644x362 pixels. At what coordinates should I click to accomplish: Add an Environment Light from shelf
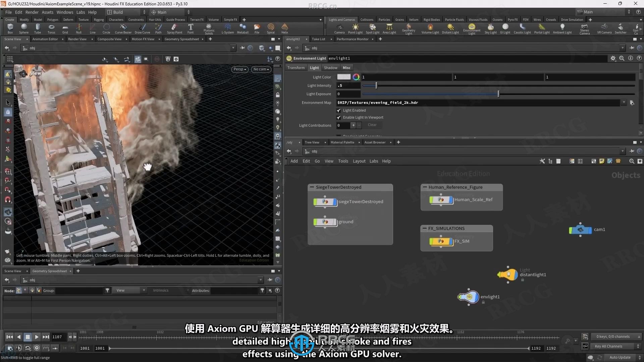(x=472, y=29)
